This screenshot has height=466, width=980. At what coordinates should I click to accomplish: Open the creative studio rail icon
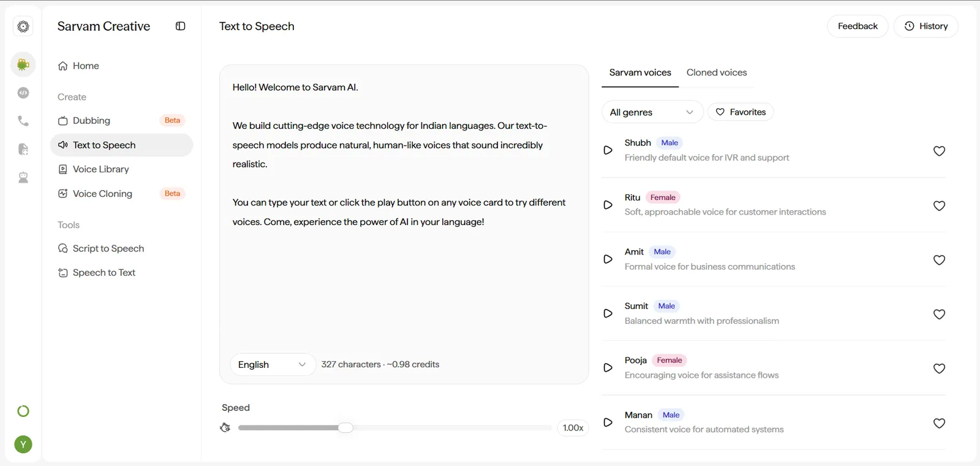[23, 64]
